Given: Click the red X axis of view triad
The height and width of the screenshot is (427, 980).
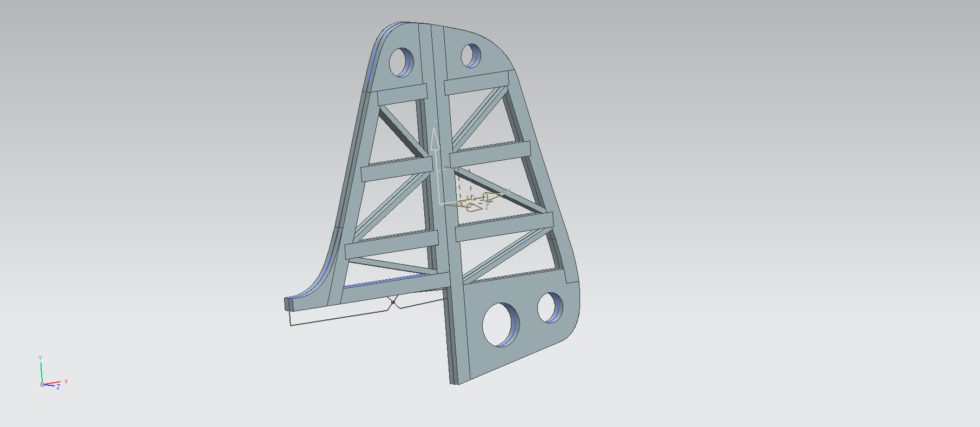Looking at the screenshot, I should pos(54,383).
